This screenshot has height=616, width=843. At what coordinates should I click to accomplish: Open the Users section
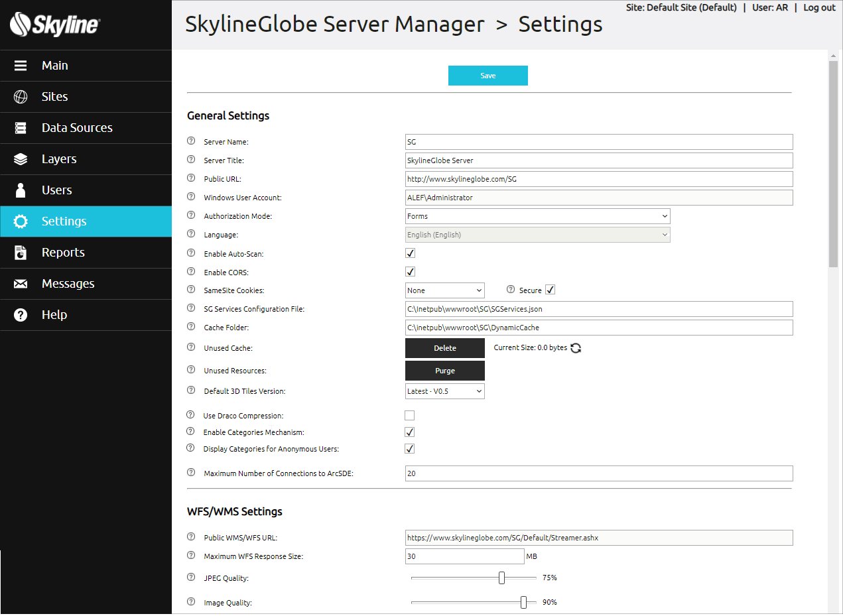tap(86, 190)
